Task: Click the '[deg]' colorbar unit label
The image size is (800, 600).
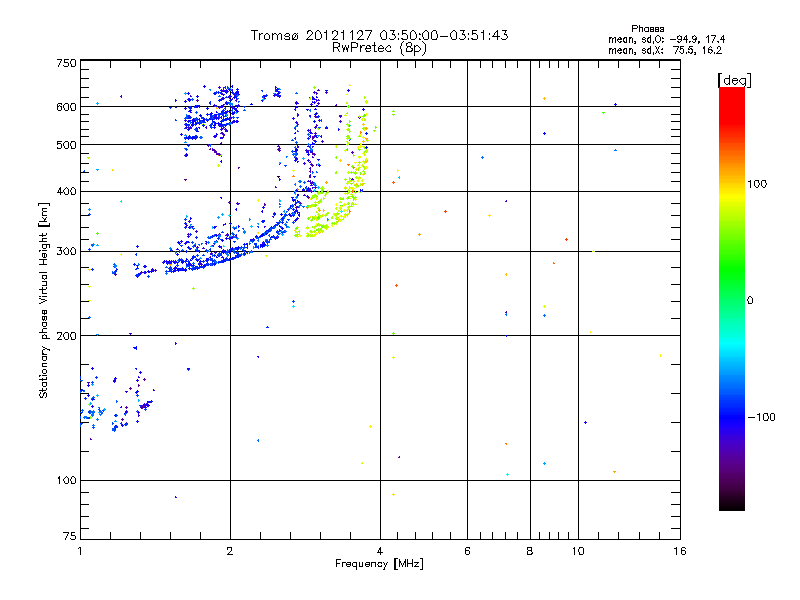Action: (x=734, y=80)
